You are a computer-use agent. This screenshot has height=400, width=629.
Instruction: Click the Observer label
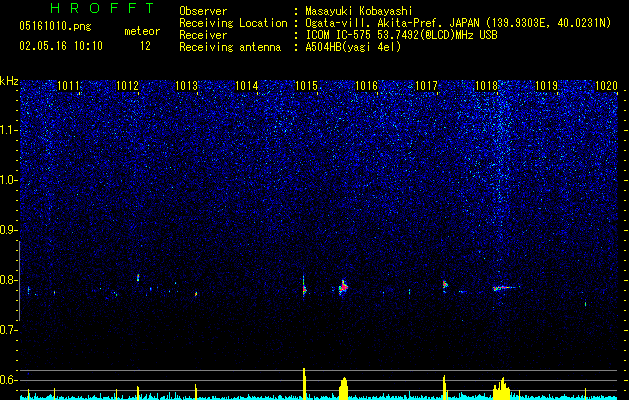[x=203, y=11]
